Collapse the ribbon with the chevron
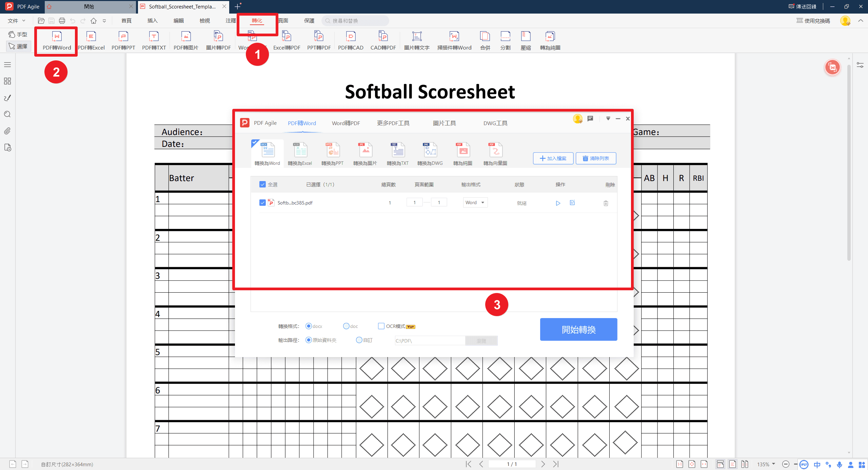The width and height of the screenshot is (868, 470). pyautogui.click(x=861, y=21)
